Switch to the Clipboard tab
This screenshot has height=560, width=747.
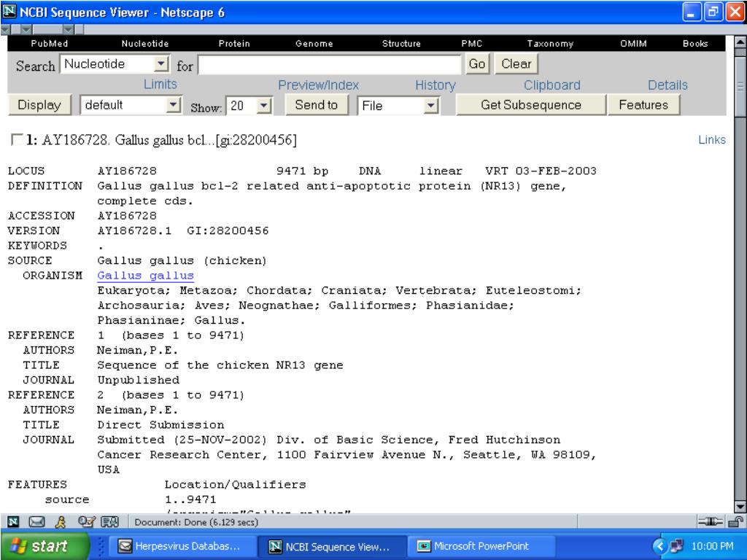[552, 85]
